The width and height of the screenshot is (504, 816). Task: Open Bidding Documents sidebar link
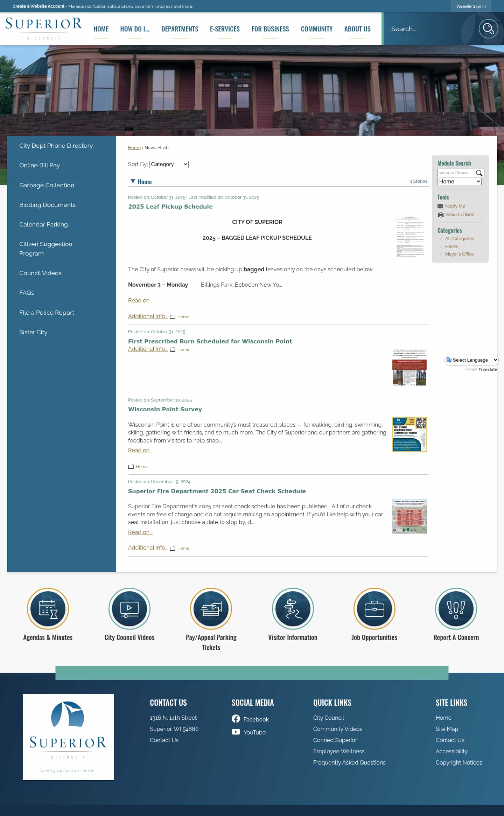47,205
